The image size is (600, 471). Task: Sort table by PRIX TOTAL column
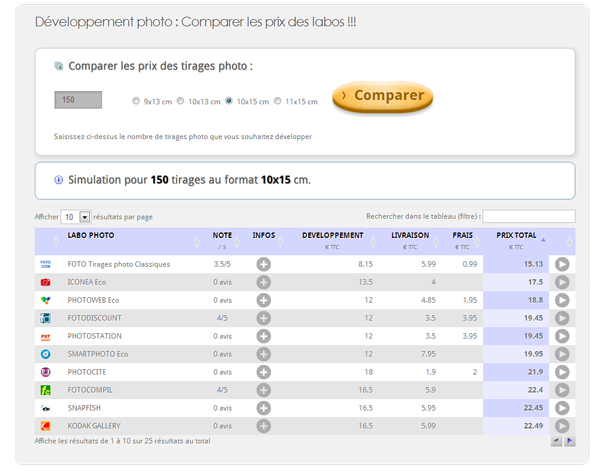click(516, 235)
